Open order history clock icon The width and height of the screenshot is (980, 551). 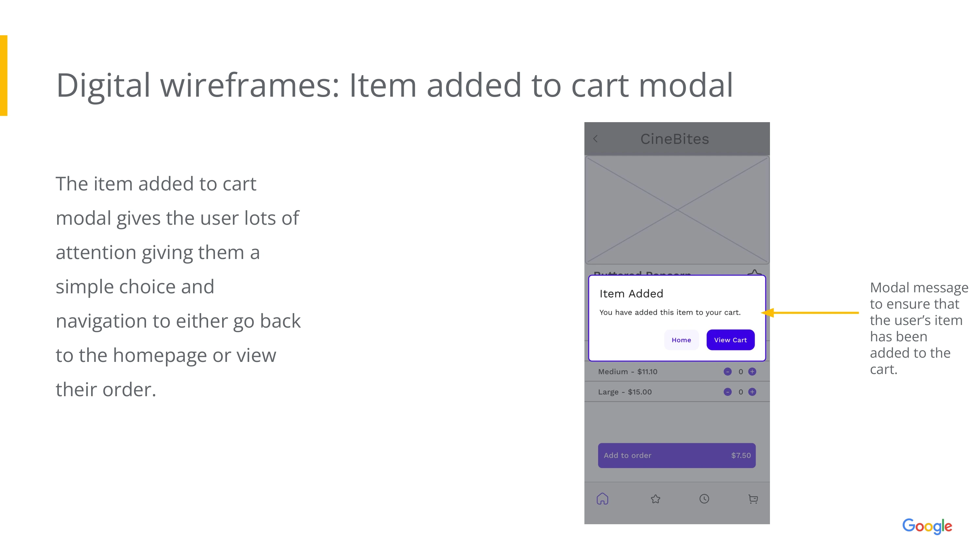704,498
